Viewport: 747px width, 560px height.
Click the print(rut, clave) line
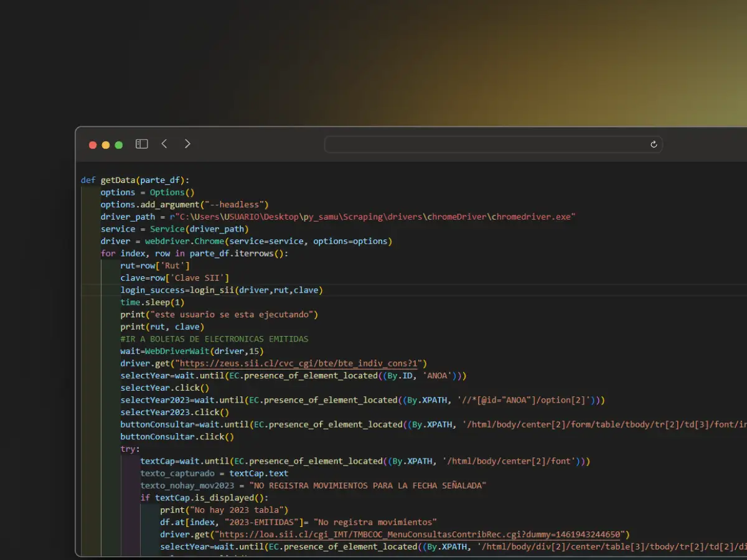(162, 327)
